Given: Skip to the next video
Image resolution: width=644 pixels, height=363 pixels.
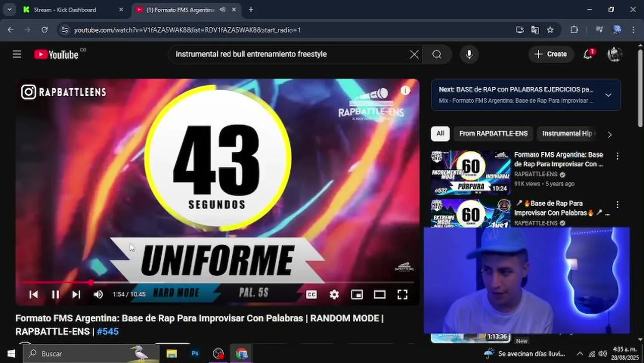Looking at the screenshot, I should (76, 294).
